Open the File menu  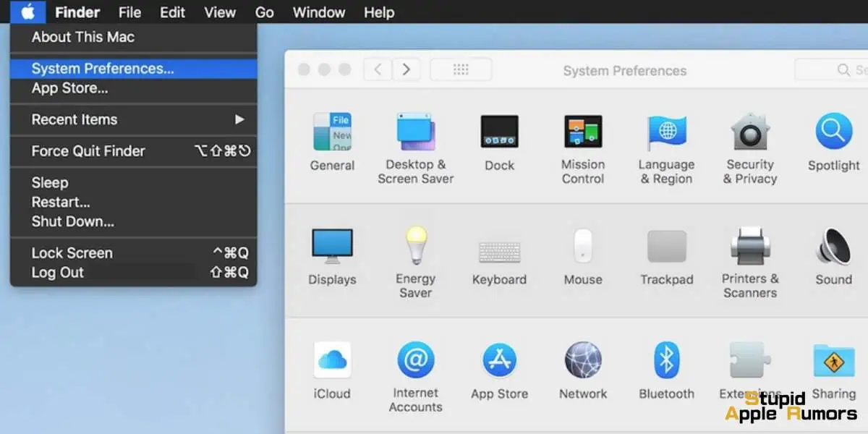[130, 12]
